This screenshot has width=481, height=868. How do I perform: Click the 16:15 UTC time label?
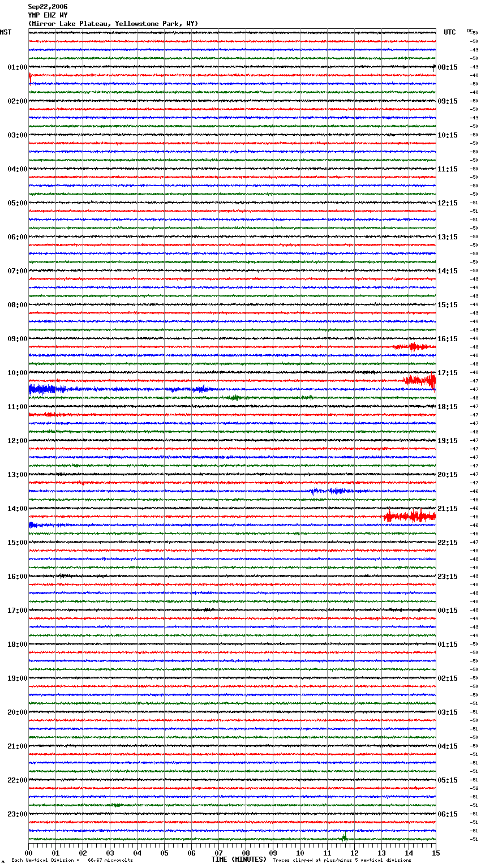(448, 339)
